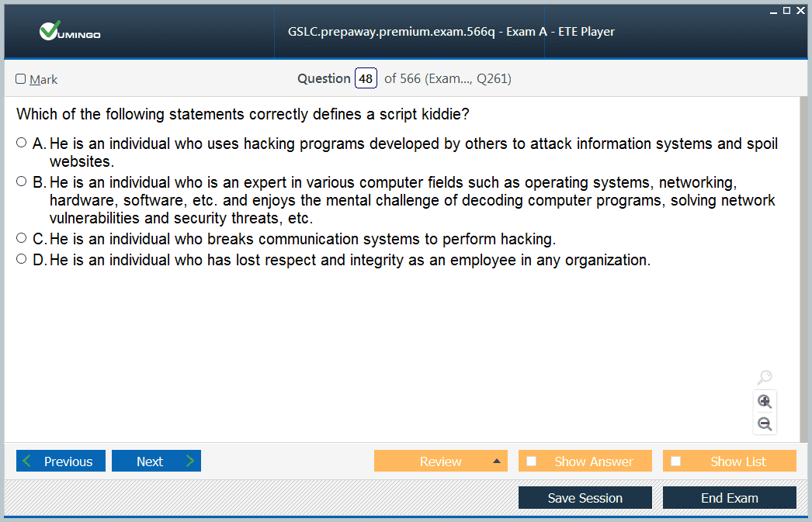
Task: Expand the Review dropdown arrow
Action: tap(497, 461)
